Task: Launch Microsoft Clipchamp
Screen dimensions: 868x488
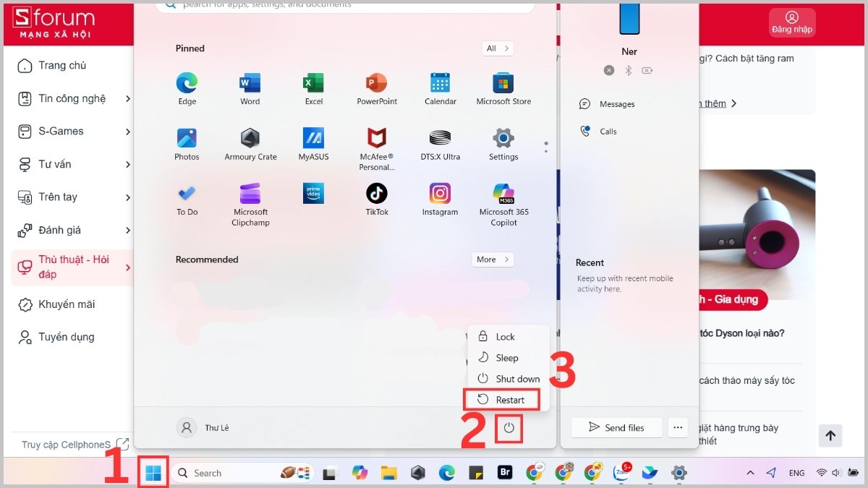Action: 250,205
